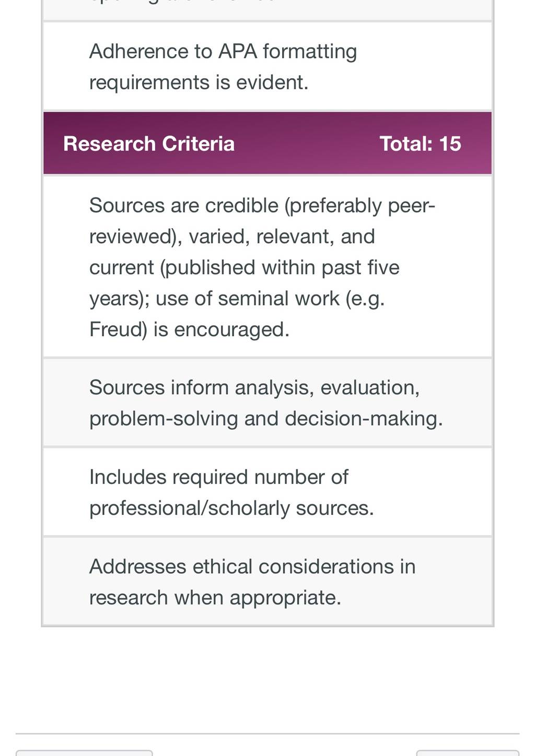Image resolution: width=535 pixels, height=756 pixels.
Task: Click the text research when appropriate
Action: click(215, 598)
